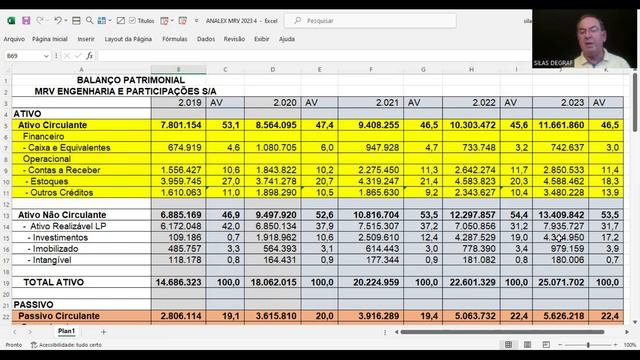Screen dimensions: 640x360
Task: Click the zoom out minus icon
Action: 560,345
